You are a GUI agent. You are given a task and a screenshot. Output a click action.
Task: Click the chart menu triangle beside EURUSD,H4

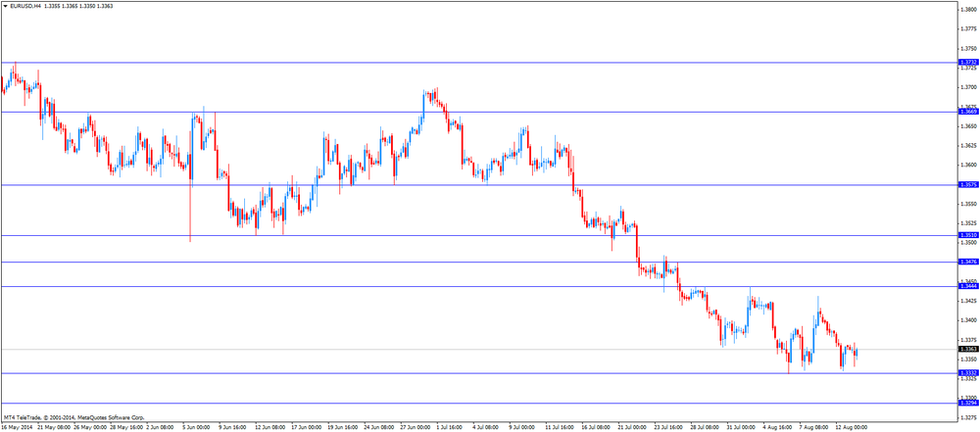(5, 6)
